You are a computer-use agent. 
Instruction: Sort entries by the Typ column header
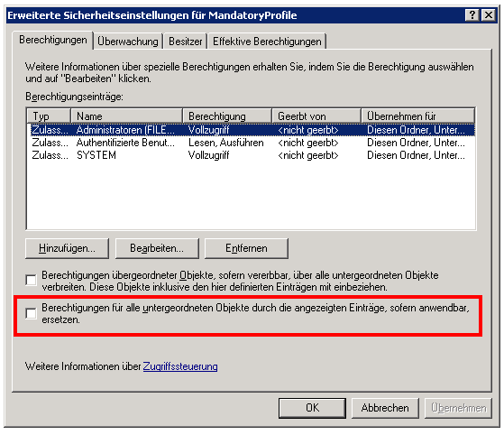(x=49, y=116)
